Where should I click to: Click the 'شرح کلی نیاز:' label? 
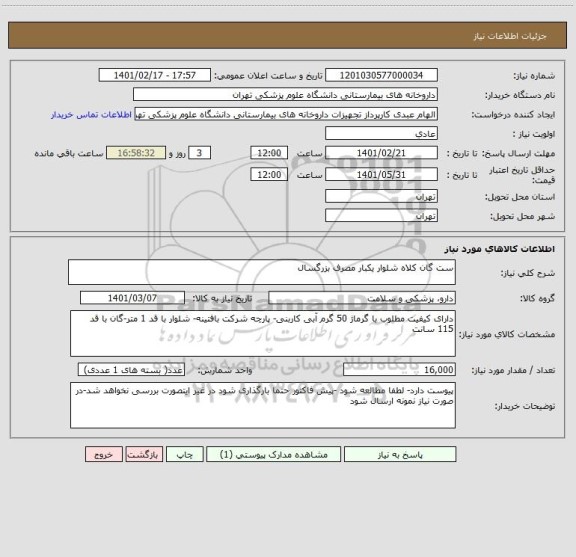(528, 273)
